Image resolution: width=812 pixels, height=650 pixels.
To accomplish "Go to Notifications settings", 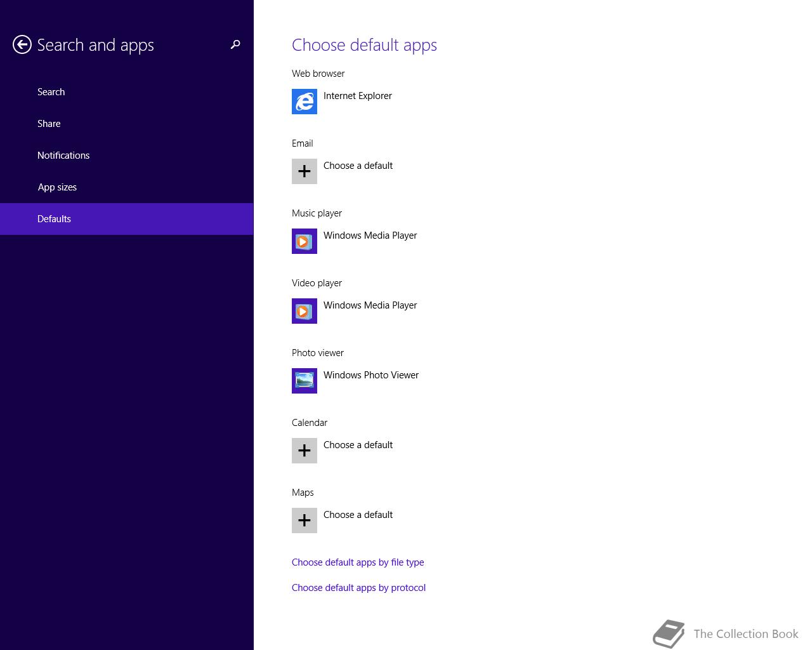I will pos(127,156).
